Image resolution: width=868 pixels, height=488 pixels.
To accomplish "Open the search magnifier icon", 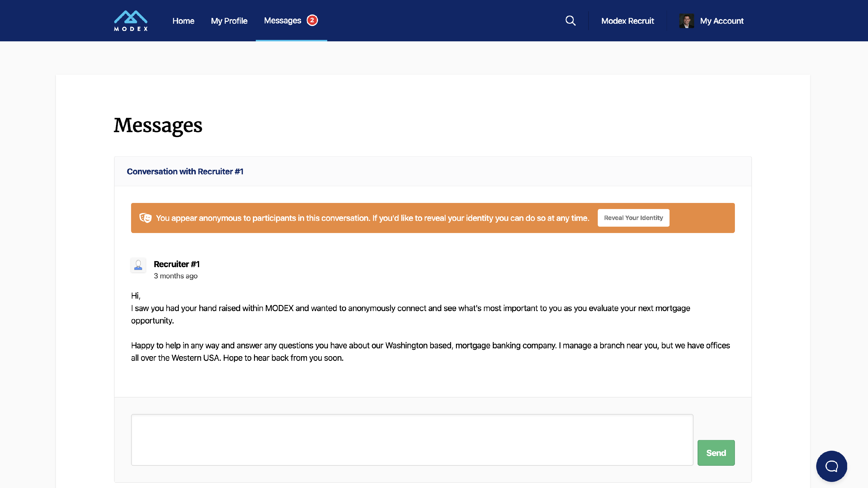I will (x=570, y=21).
